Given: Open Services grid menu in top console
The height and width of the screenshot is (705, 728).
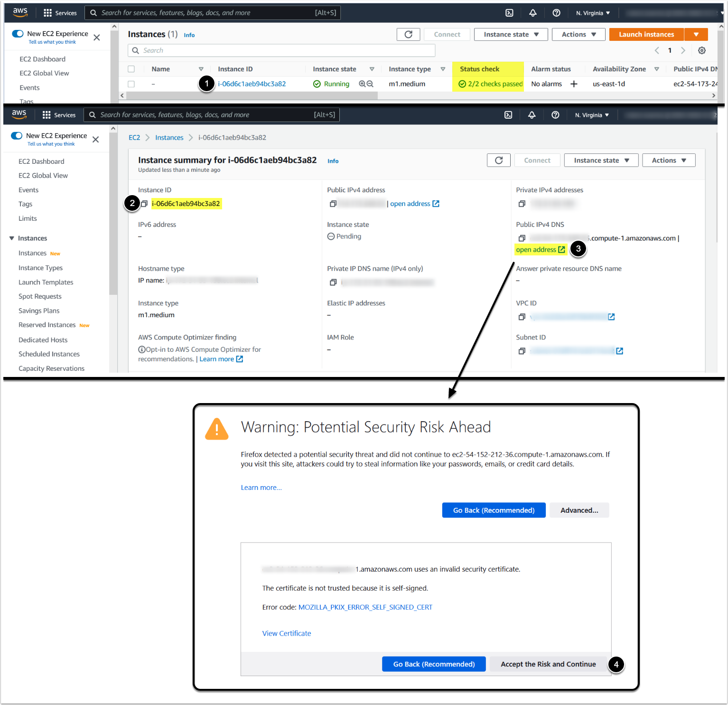Looking at the screenshot, I should (x=59, y=13).
